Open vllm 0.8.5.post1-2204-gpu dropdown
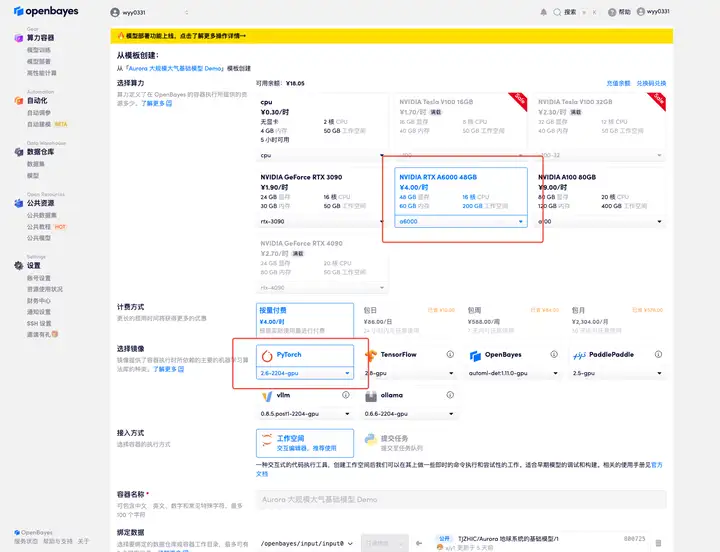 [305, 414]
